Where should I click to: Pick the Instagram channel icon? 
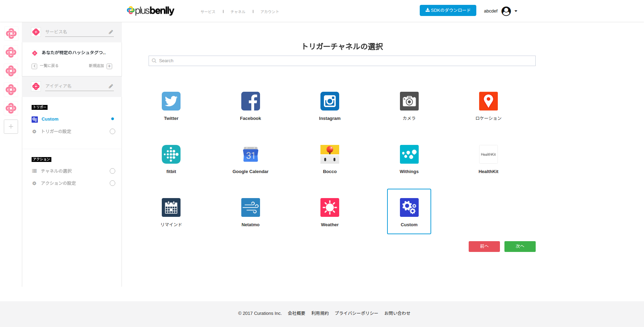[330, 101]
